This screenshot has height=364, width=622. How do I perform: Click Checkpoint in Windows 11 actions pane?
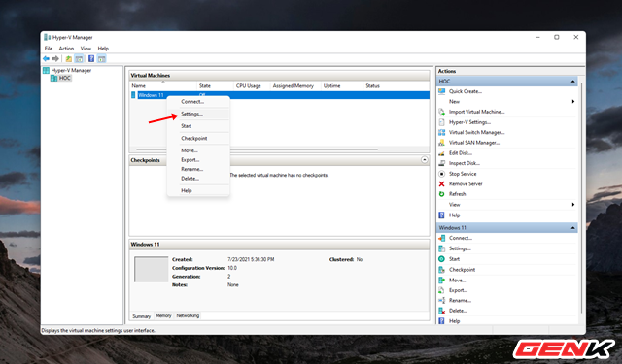(x=463, y=269)
